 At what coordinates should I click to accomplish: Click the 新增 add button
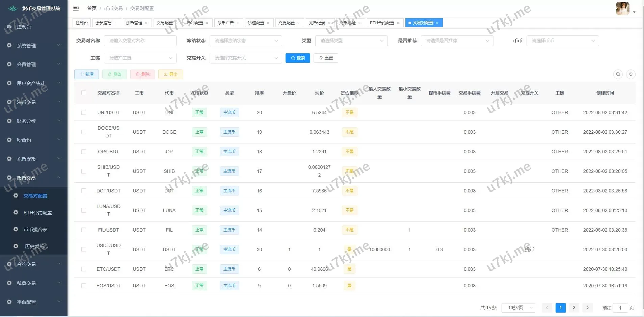pyautogui.click(x=86, y=74)
